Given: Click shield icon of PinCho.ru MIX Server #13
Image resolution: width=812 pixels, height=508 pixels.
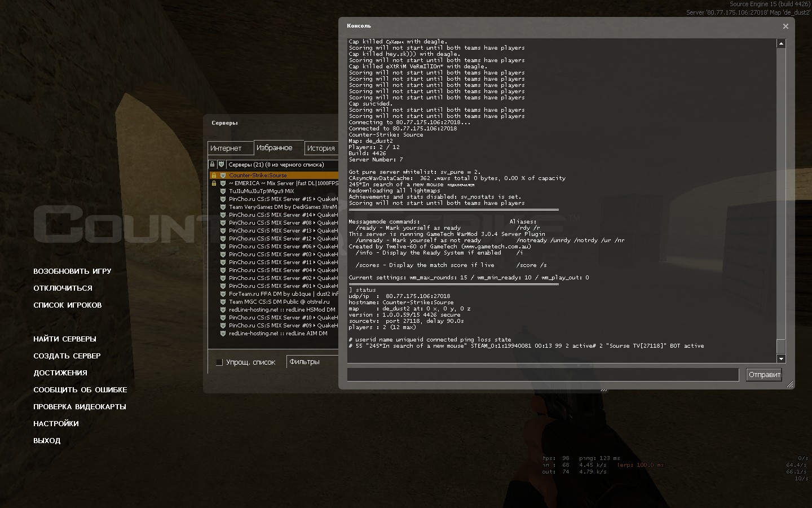Looking at the screenshot, I should [223, 231].
